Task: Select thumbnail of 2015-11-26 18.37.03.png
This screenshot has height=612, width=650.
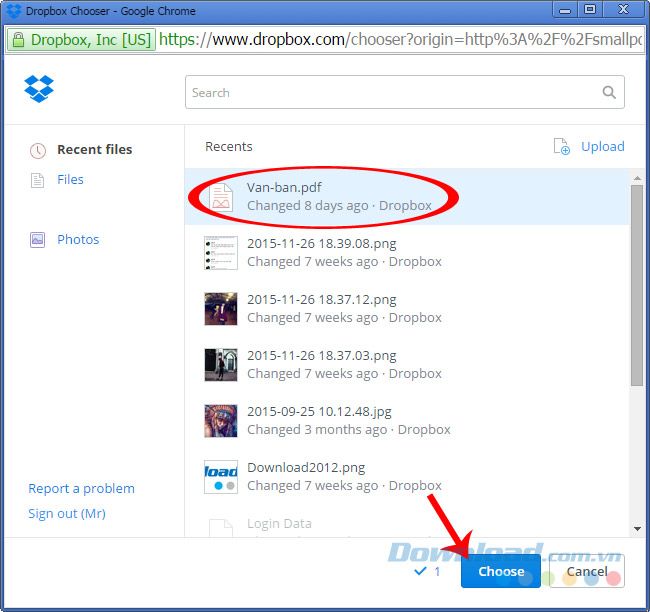Action: tap(221, 365)
